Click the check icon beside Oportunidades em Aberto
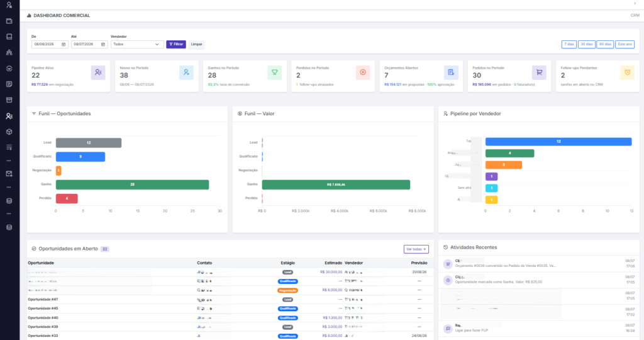 coord(34,249)
